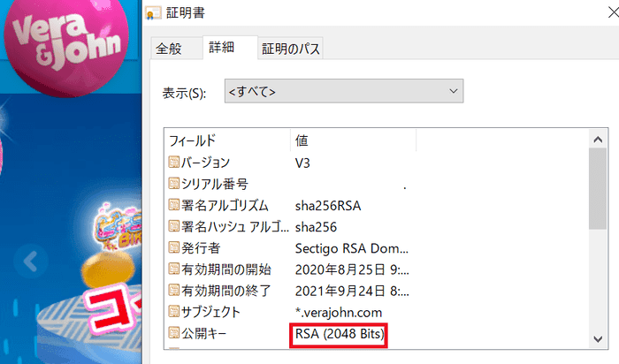Switch to the 全般 tab

(168, 49)
